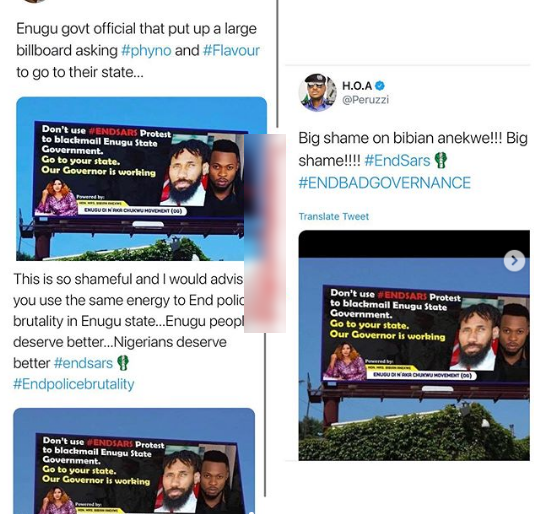Open the billboard image in Peruzzi's tweet

(414, 345)
